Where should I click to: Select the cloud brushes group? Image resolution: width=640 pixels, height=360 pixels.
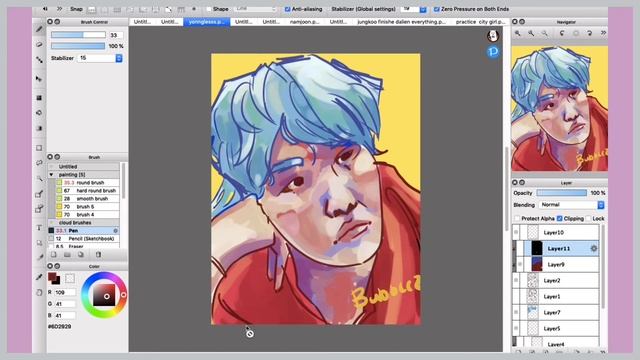pyautogui.click(x=84, y=222)
